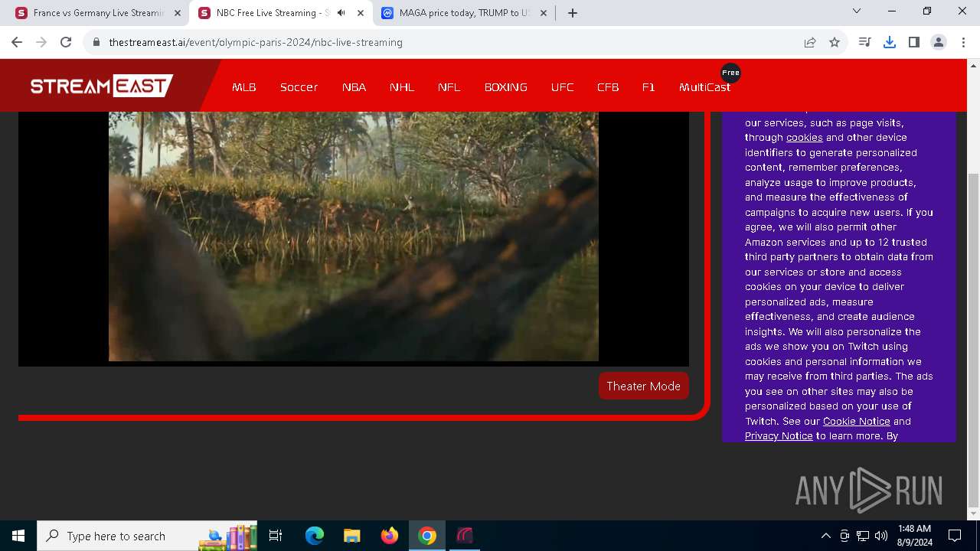Bookmark this page with star icon

coord(835,42)
